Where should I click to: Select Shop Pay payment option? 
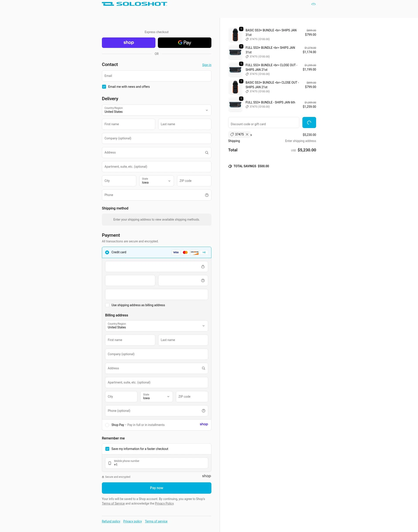click(107, 425)
